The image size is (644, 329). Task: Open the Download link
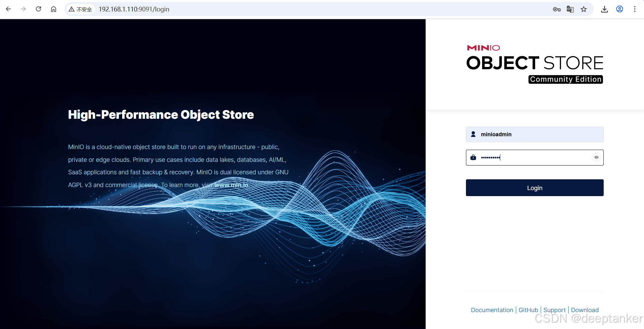(x=585, y=310)
